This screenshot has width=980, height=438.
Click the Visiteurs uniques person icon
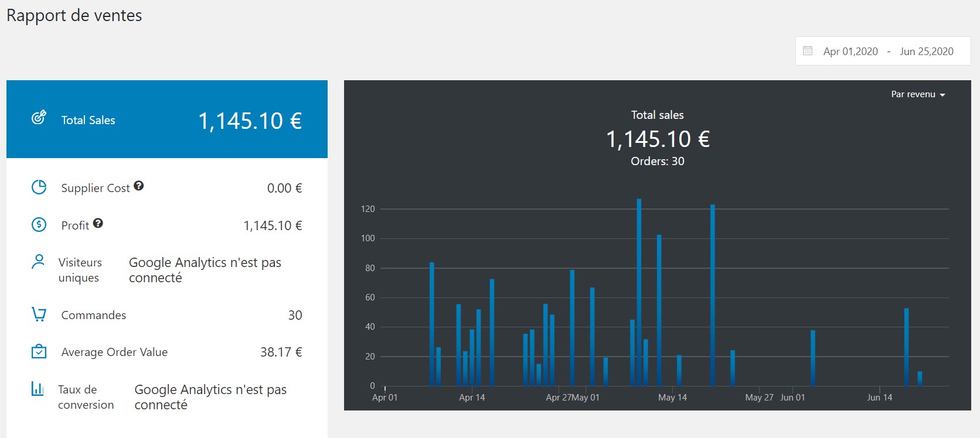coord(38,262)
